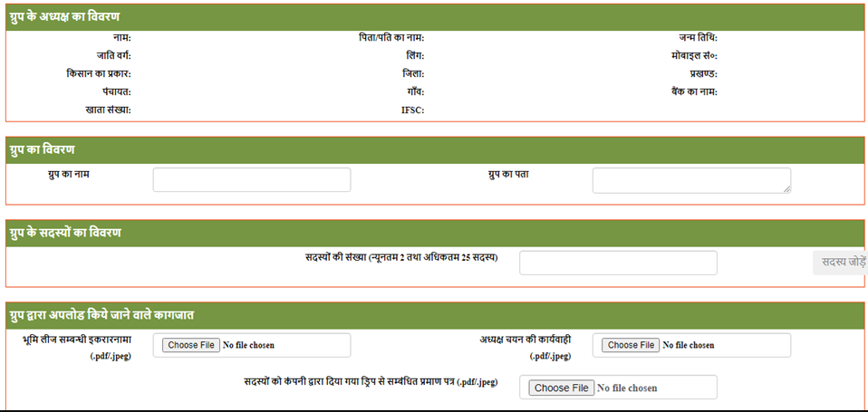Click the जाति वर्ग: label

113,56
